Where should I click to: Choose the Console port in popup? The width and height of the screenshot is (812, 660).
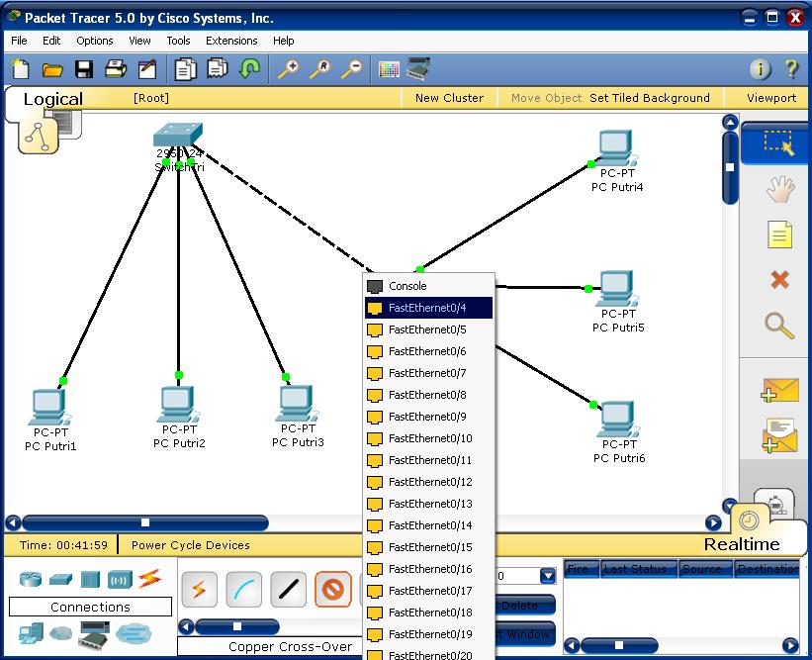point(429,286)
